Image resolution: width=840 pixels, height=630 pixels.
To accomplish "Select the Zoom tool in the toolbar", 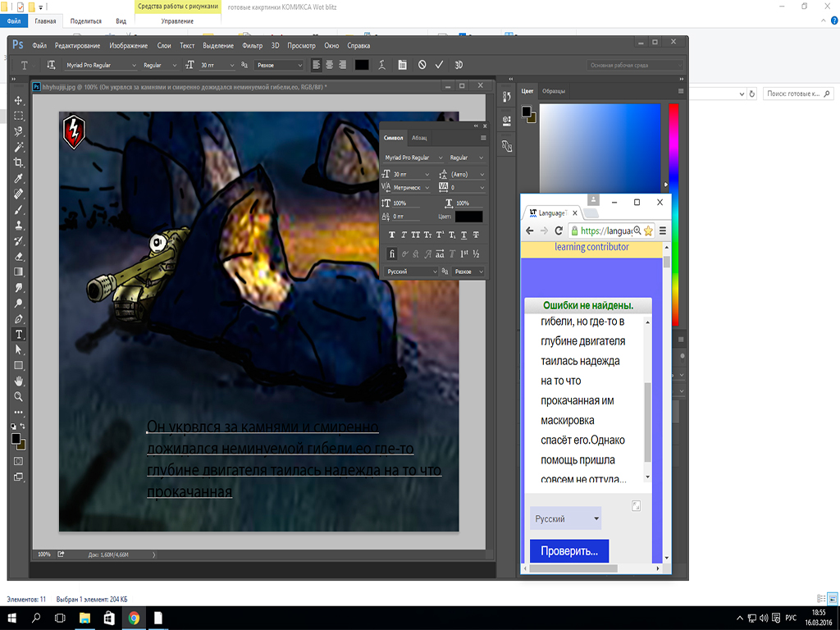I will coord(18,397).
